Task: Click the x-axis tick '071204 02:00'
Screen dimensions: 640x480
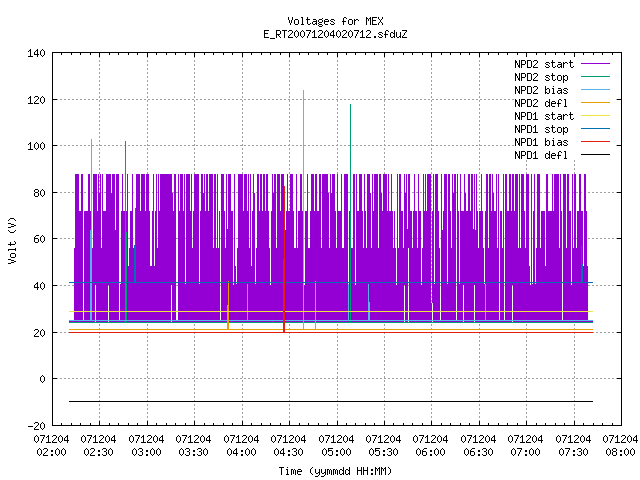Action: point(51,446)
